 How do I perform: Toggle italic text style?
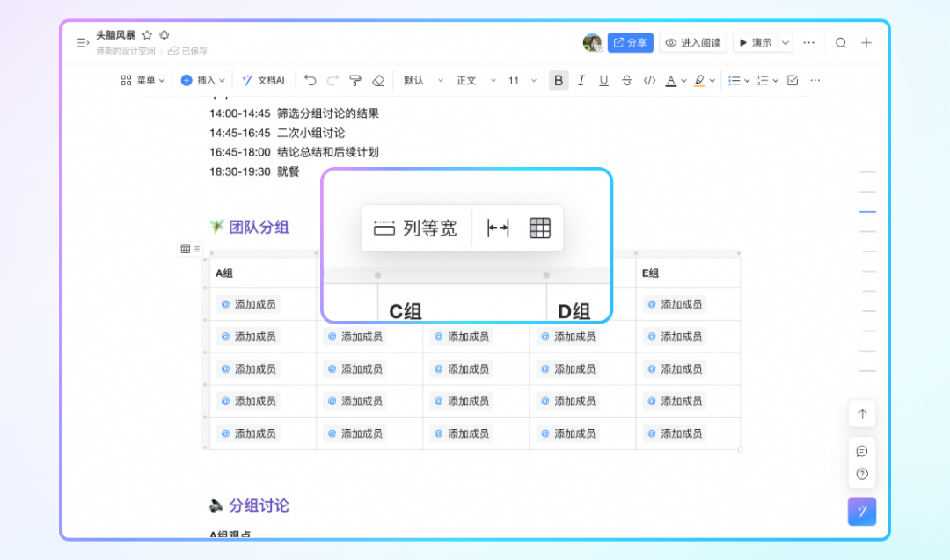coord(581,80)
